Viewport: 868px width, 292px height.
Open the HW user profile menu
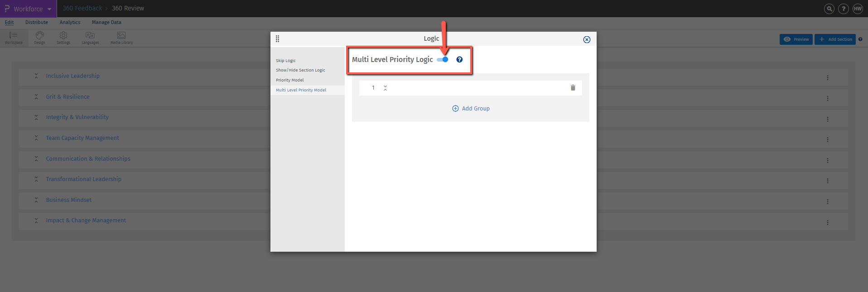point(858,9)
